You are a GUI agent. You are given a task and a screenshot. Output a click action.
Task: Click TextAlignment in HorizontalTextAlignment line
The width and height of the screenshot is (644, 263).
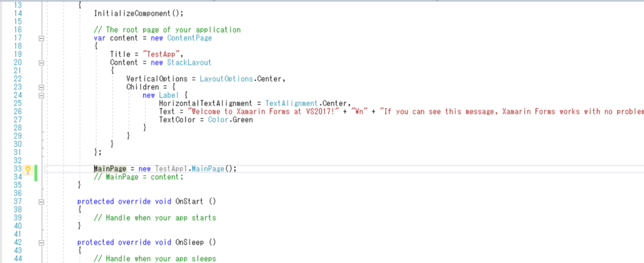pos(292,103)
